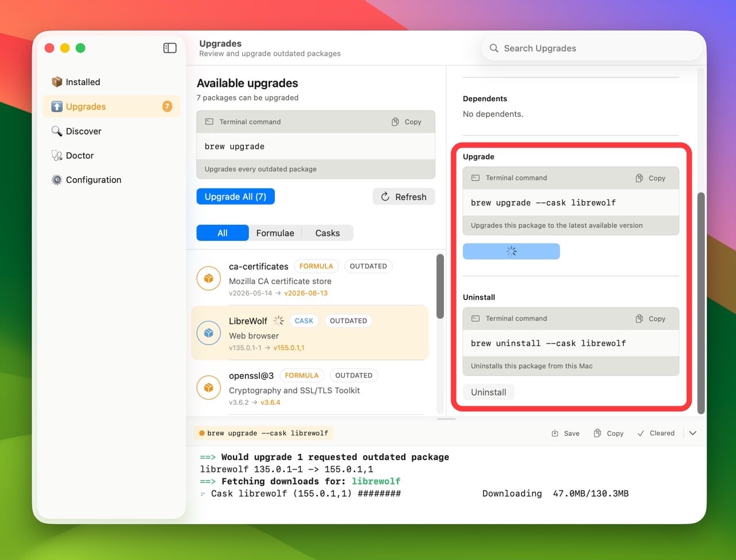
Task: Toggle the sidebar panel icon
Action: [170, 48]
